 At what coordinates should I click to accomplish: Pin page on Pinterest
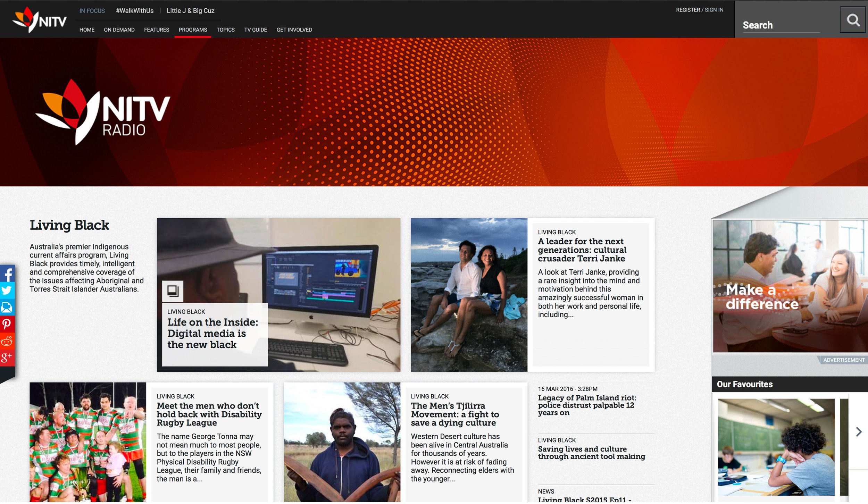pyautogui.click(x=7, y=325)
